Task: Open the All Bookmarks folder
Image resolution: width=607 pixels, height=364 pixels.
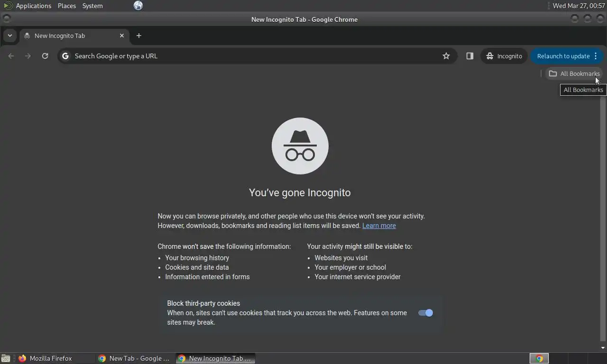Action: 574,73
